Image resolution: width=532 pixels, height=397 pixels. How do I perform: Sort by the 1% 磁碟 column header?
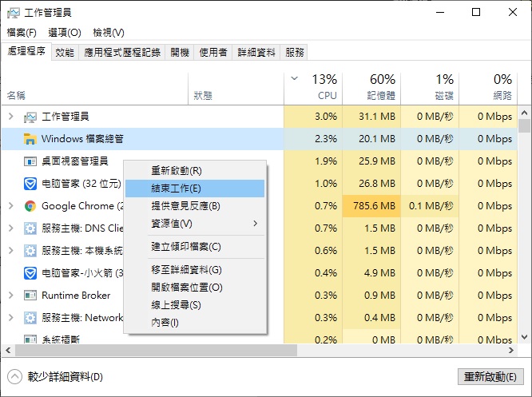click(x=430, y=88)
